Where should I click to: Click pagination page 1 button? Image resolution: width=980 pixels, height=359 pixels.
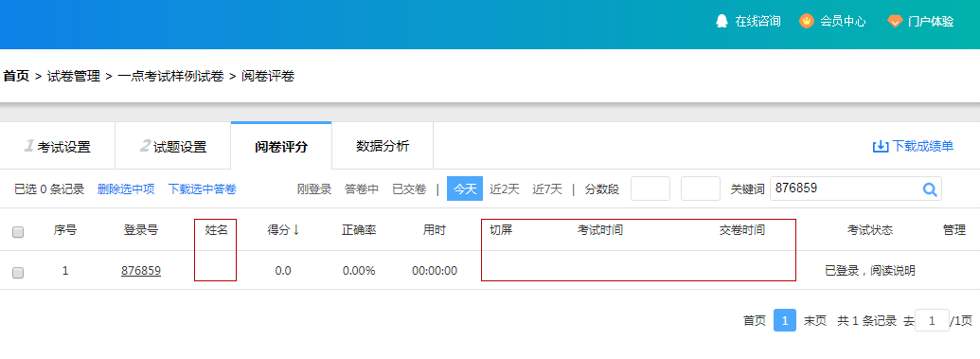(x=785, y=320)
